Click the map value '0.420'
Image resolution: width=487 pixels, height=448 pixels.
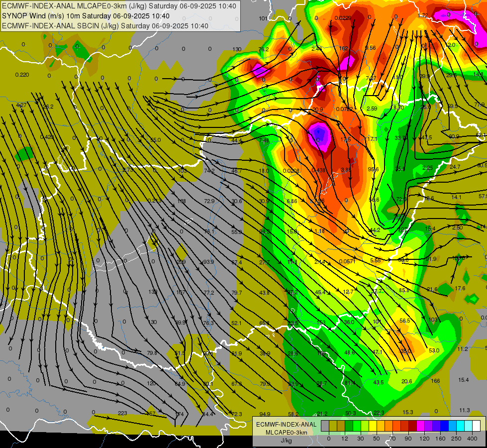(47, 137)
